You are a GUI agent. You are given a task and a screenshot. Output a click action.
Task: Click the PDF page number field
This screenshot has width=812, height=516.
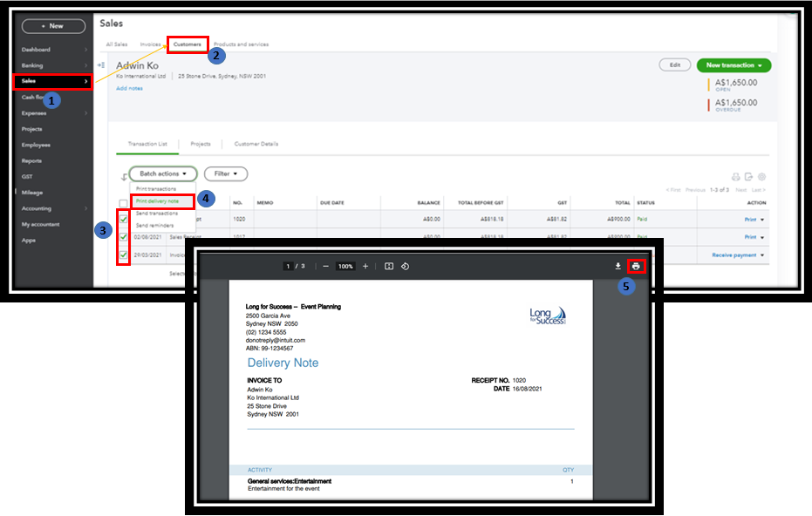[287, 266]
